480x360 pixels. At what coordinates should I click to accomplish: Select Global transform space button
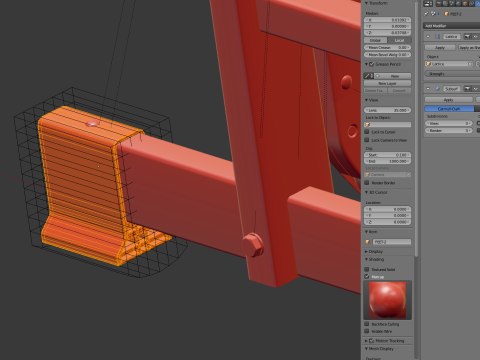click(375, 40)
